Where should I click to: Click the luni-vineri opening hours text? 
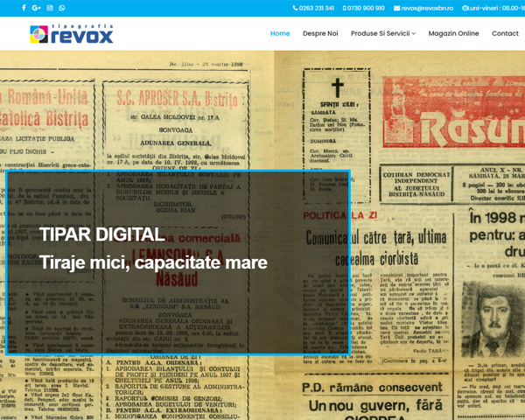[496, 8]
